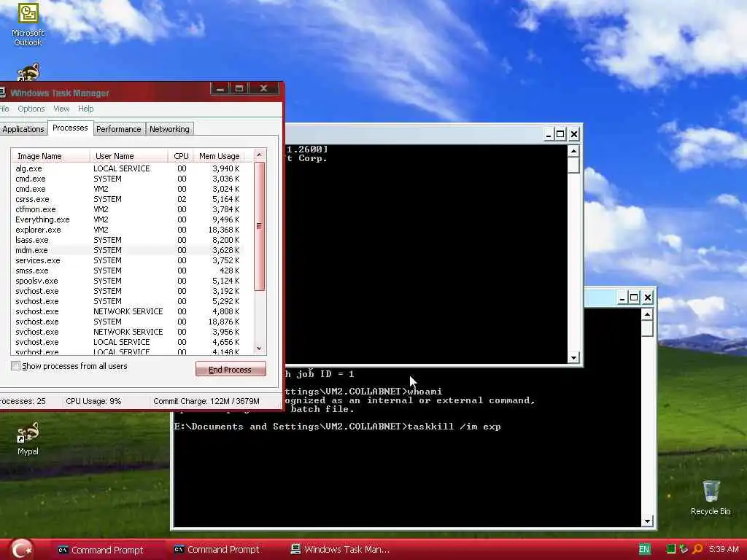The image size is (747, 560).
Task: Click the Start button on taskbar
Action: coord(21,550)
